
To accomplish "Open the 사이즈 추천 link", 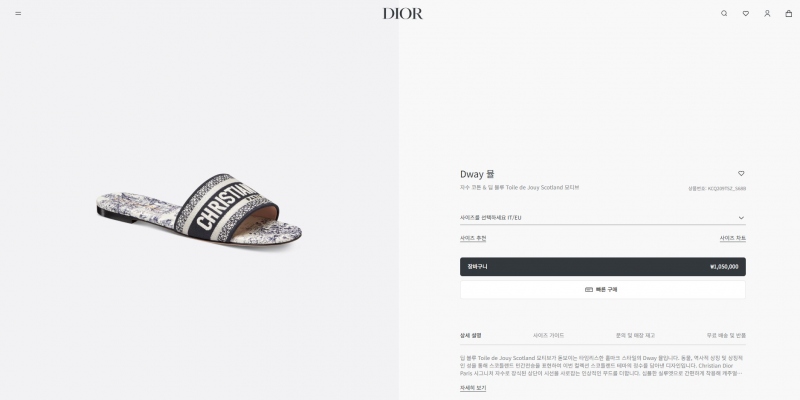I will [473, 238].
